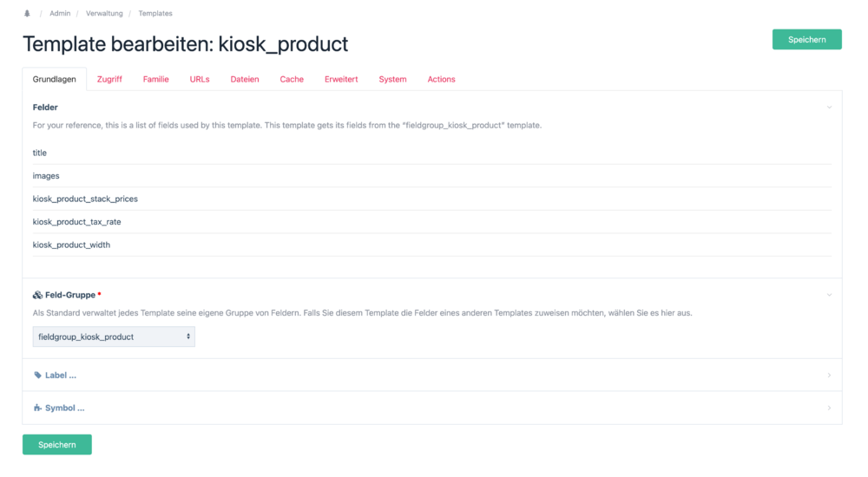The width and height of the screenshot is (868, 477).
Task: Go to the Dateien tab
Action: pyautogui.click(x=245, y=79)
